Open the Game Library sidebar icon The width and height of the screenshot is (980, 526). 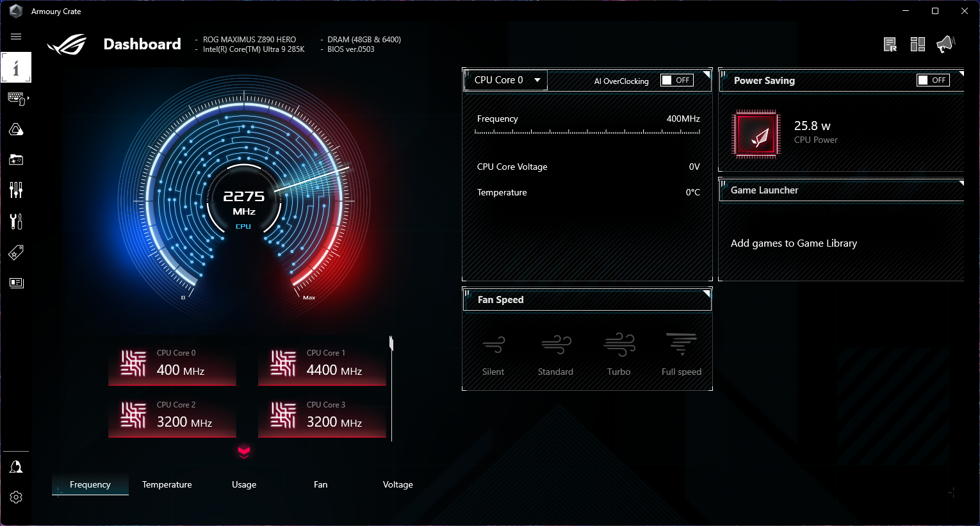coord(16,160)
